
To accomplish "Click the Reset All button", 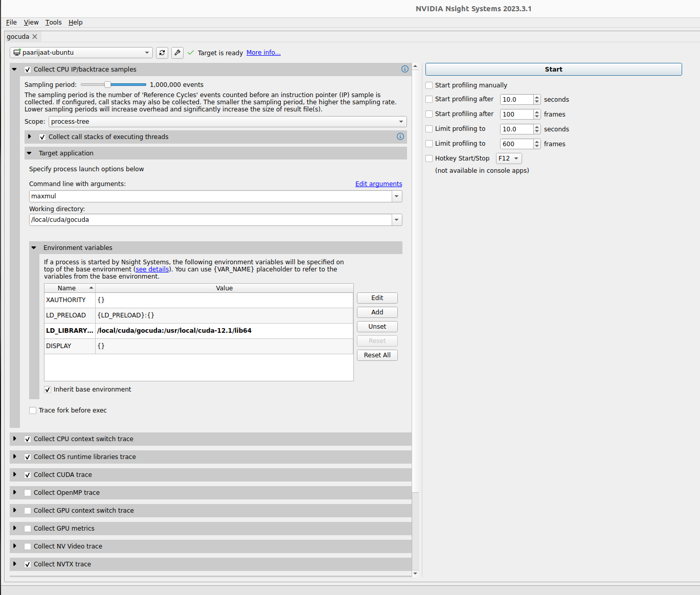I will [x=377, y=355].
